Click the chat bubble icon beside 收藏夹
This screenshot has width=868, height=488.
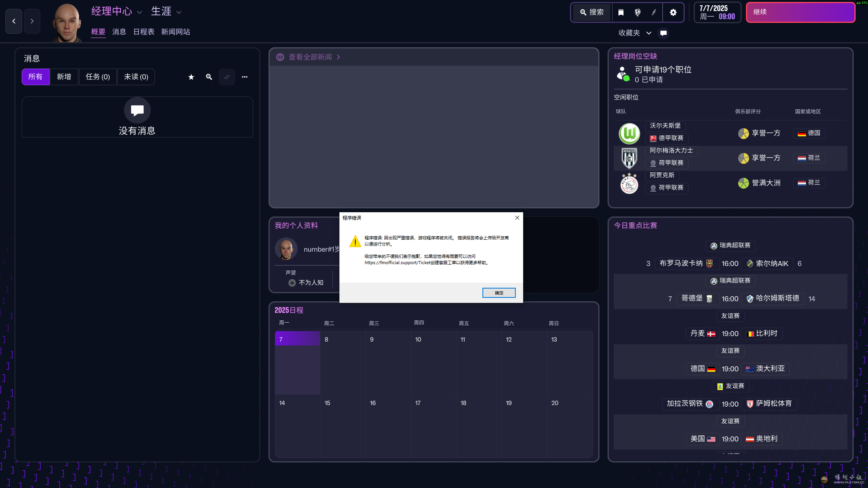click(x=663, y=33)
